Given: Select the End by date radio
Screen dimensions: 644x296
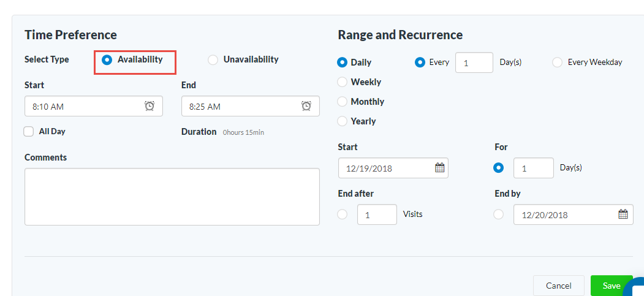Looking at the screenshot, I should (498, 214).
